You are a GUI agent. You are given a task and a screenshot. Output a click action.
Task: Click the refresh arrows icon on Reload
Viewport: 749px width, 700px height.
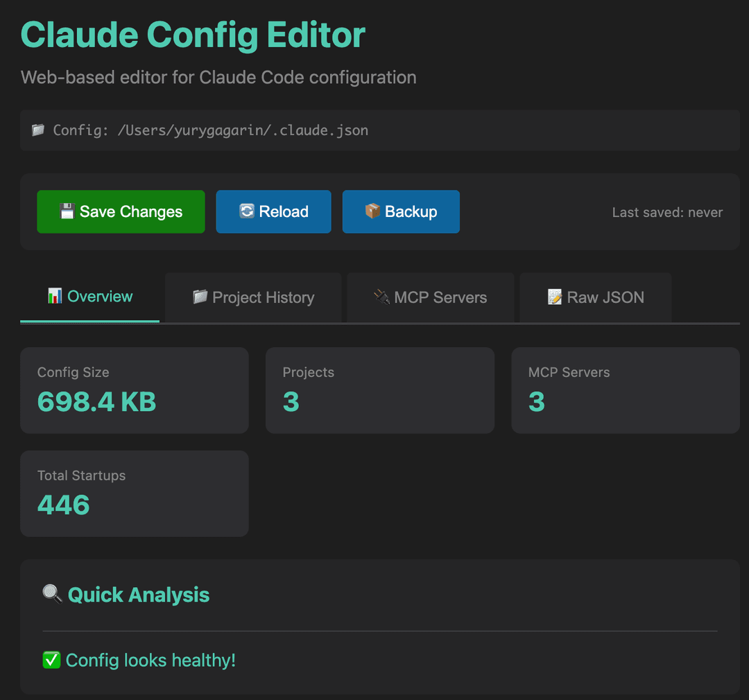247,211
